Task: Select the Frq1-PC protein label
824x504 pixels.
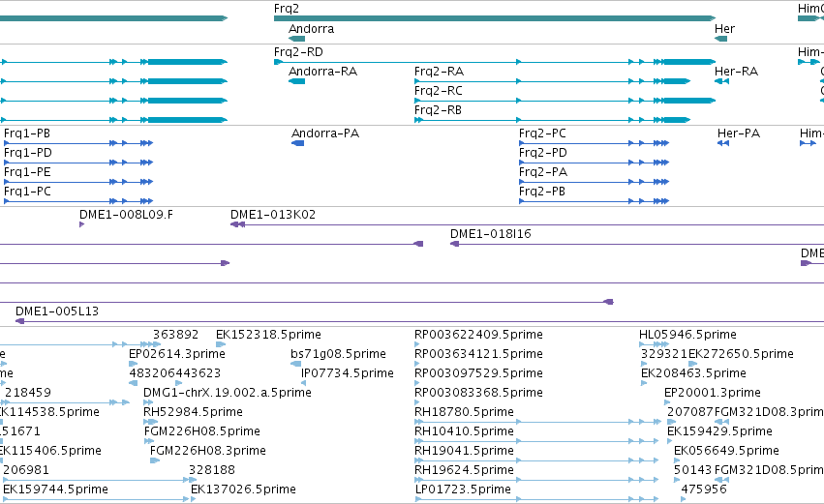Action: (27, 192)
